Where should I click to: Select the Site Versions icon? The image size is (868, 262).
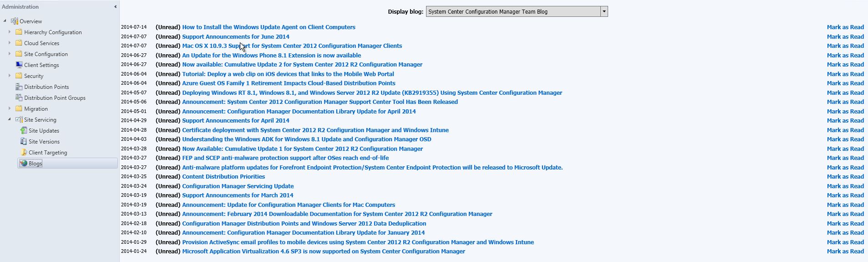[x=24, y=141]
